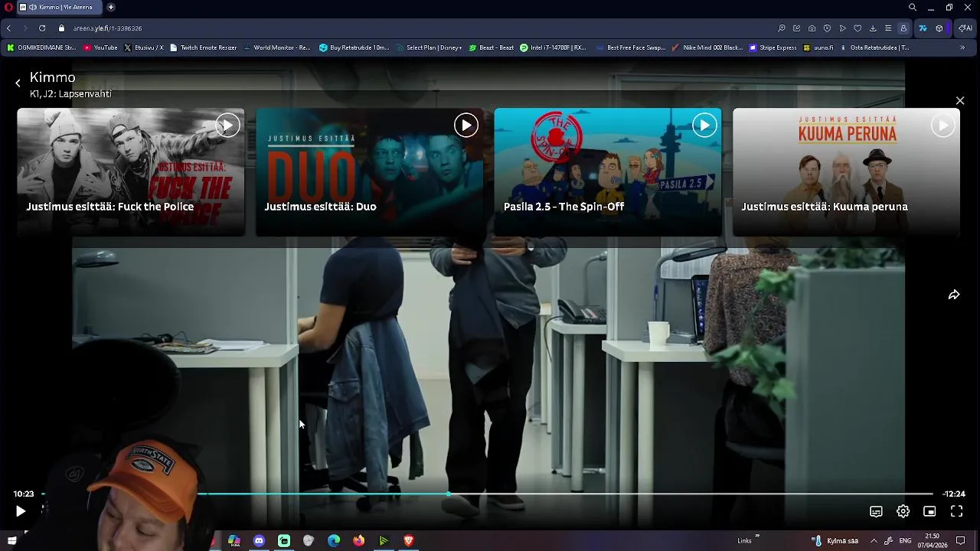Open the Justimus esittää: Duo card
The width and height of the screenshot is (980, 551).
[369, 172]
